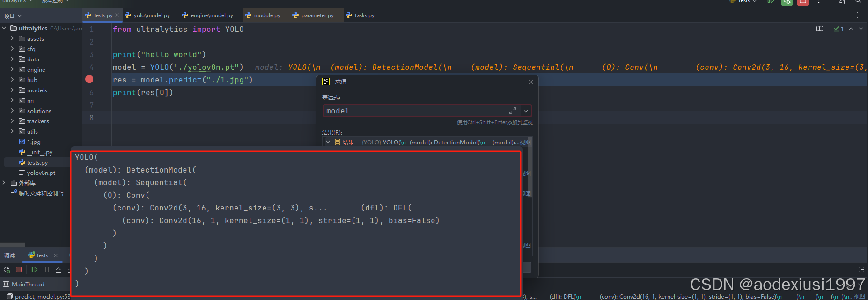Close the tests.py editor tab
The height and width of the screenshot is (300, 868).
point(117,15)
